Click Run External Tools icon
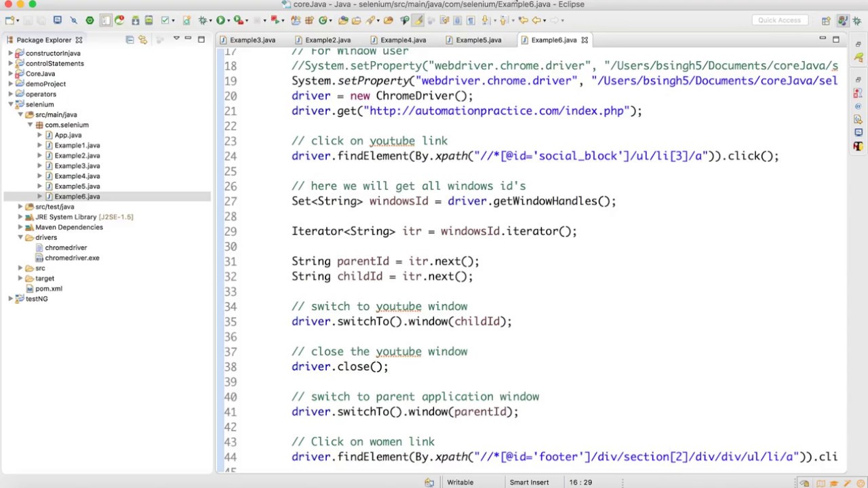The height and width of the screenshot is (488, 868). 238,20
